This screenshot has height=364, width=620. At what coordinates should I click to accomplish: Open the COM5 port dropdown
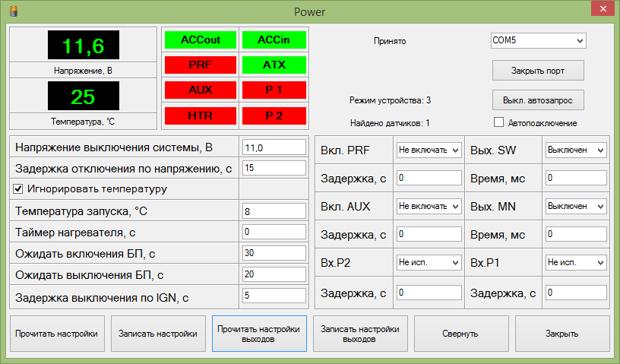point(538,40)
